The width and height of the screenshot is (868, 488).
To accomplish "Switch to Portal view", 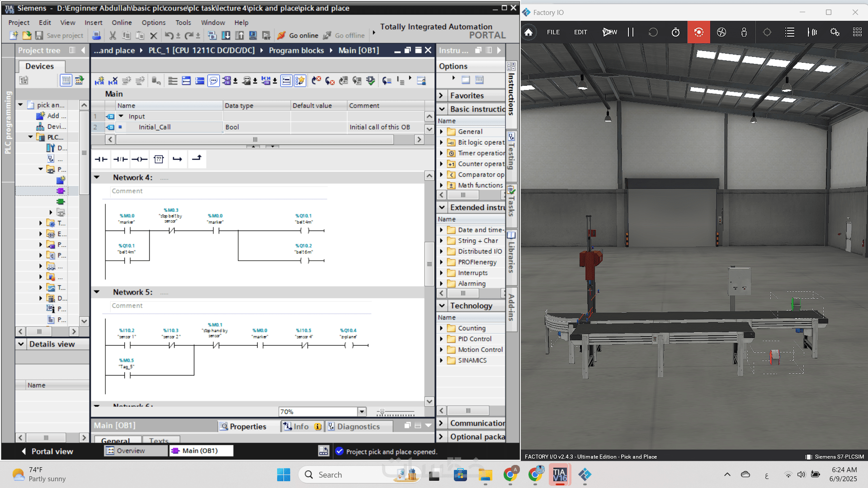I will tap(47, 451).
